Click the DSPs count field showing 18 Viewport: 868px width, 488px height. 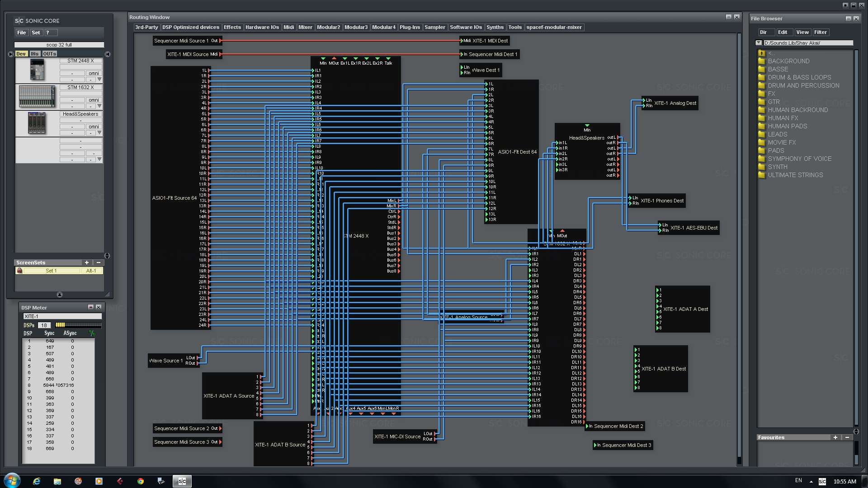point(44,325)
